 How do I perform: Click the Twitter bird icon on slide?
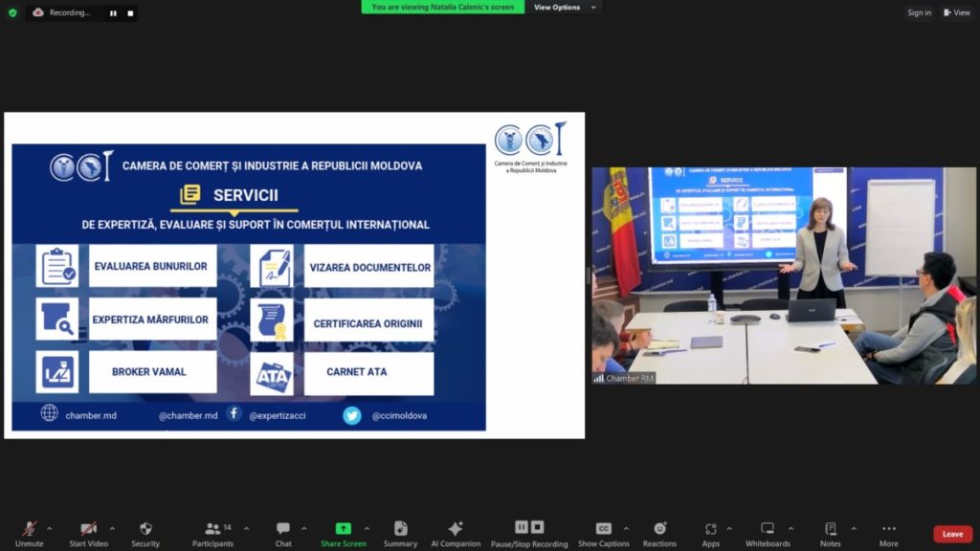(352, 415)
